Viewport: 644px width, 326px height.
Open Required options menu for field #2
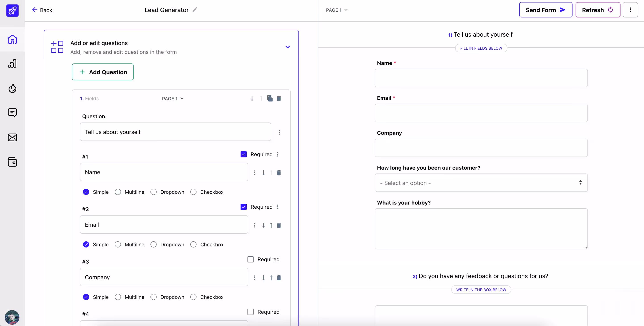[278, 207]
